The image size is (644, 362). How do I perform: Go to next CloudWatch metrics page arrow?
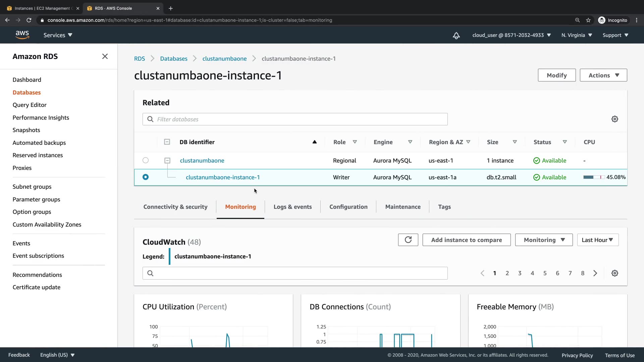point(595,273)
